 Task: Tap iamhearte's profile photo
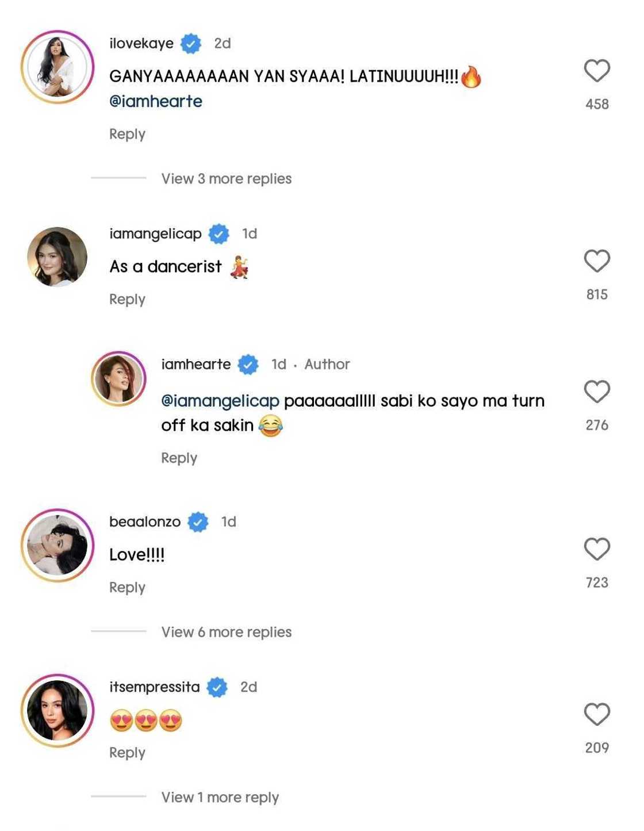[x=118, y=379]
